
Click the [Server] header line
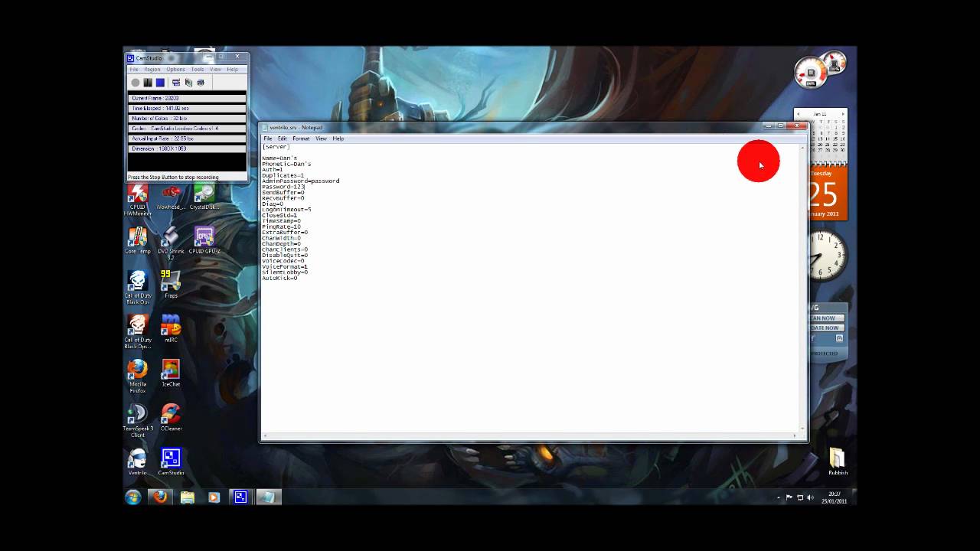click(x=276, y=146)
